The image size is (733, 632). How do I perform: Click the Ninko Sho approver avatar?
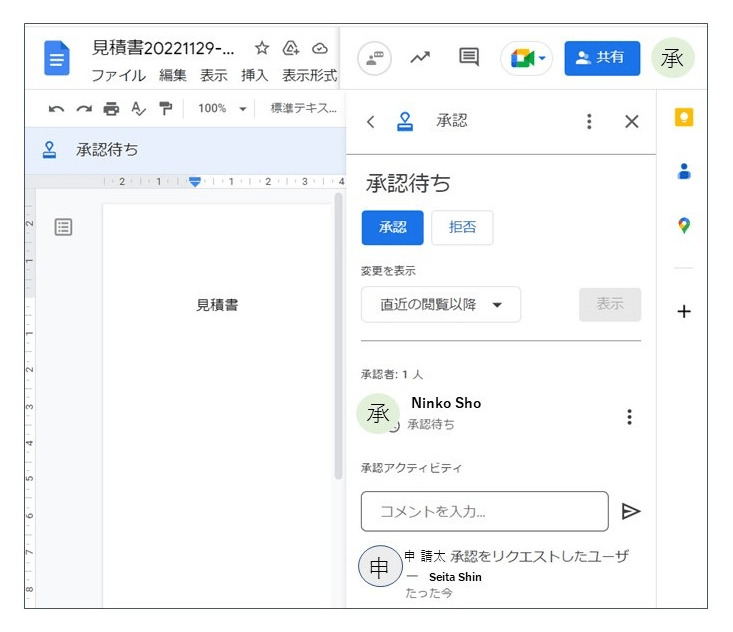point(378,414)
